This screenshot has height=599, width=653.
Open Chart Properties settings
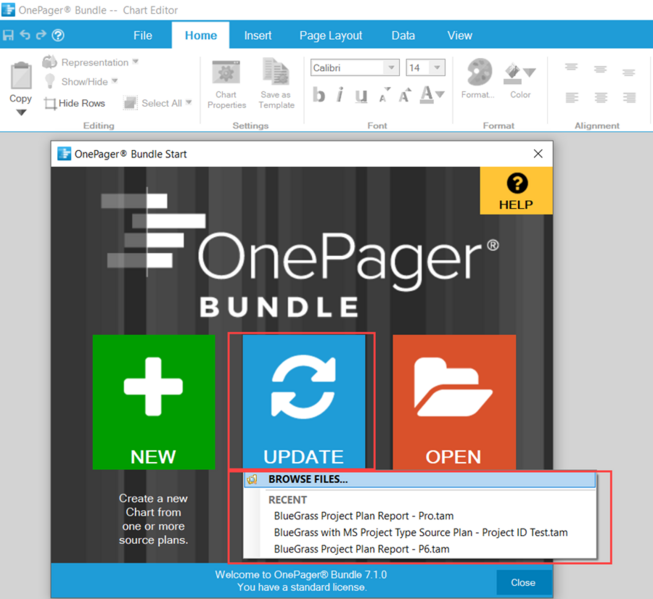(x=227, y=85)
